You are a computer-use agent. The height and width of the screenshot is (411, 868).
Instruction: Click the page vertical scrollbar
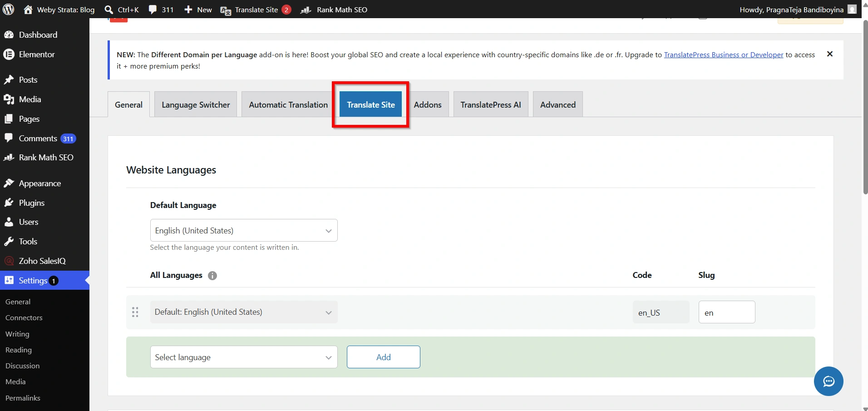tap(865, 107)
